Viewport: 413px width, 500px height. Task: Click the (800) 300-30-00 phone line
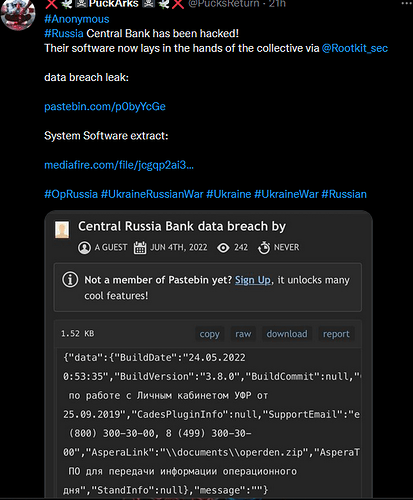click(160, 433)
